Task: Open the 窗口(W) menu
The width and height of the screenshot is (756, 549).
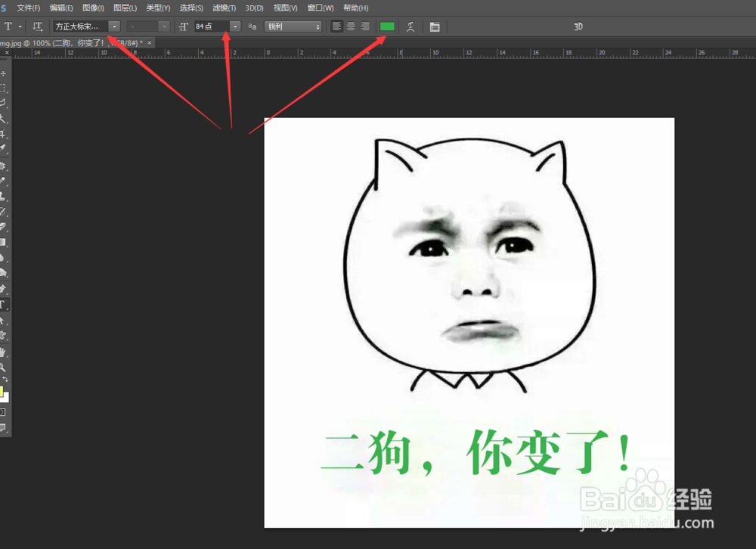Action: 321,8
